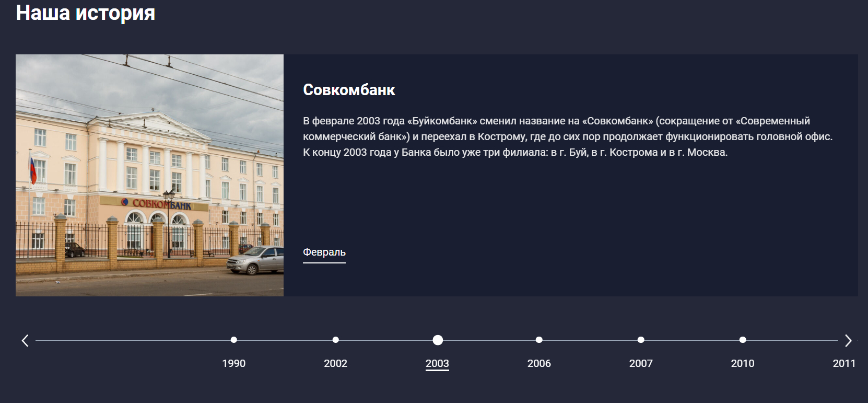The width and height of the screenshot is (868, 403).
Task: Jump to year label 2002
Action: 336,363
